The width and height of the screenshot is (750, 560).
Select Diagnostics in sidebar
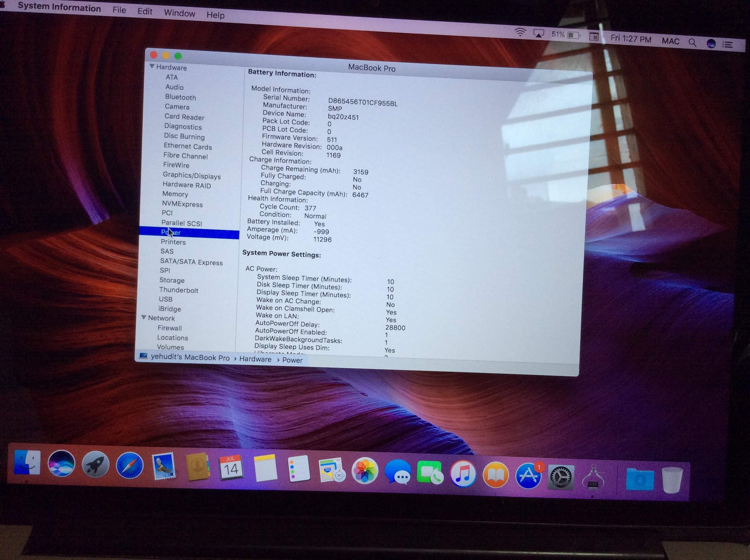point(183,126)
